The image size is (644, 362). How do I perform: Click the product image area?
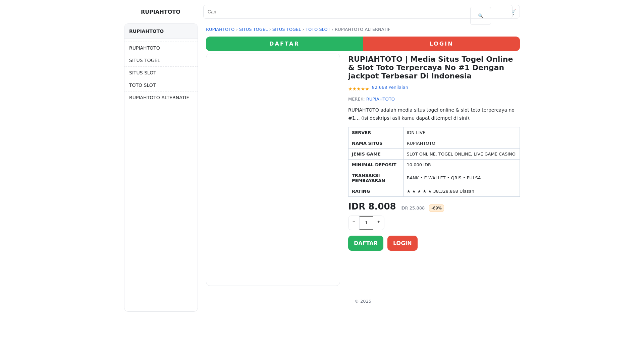click(x=273, y=170)
